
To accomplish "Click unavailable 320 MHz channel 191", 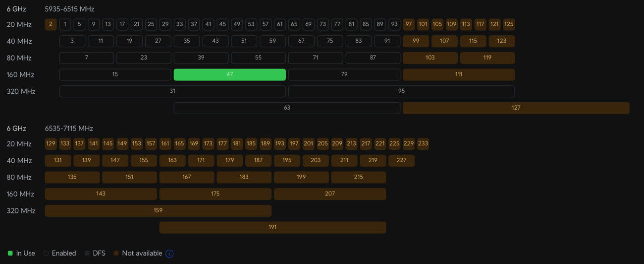I will tap(272, 227).
